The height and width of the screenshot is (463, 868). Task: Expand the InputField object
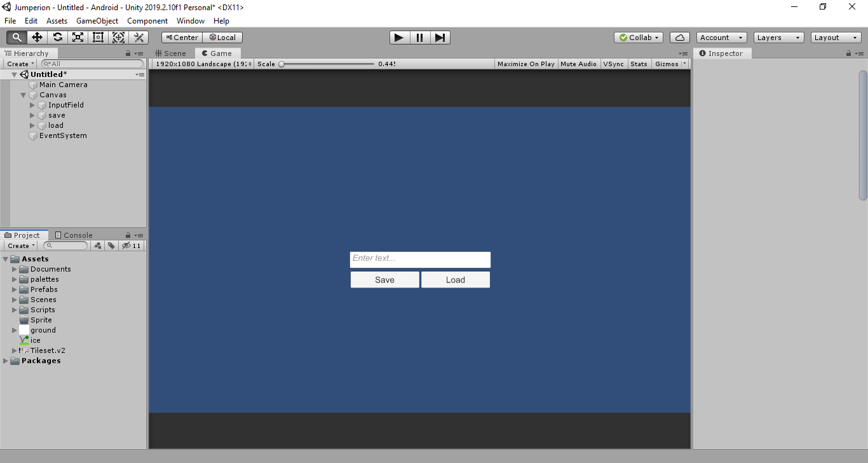[x=32, y=105]
